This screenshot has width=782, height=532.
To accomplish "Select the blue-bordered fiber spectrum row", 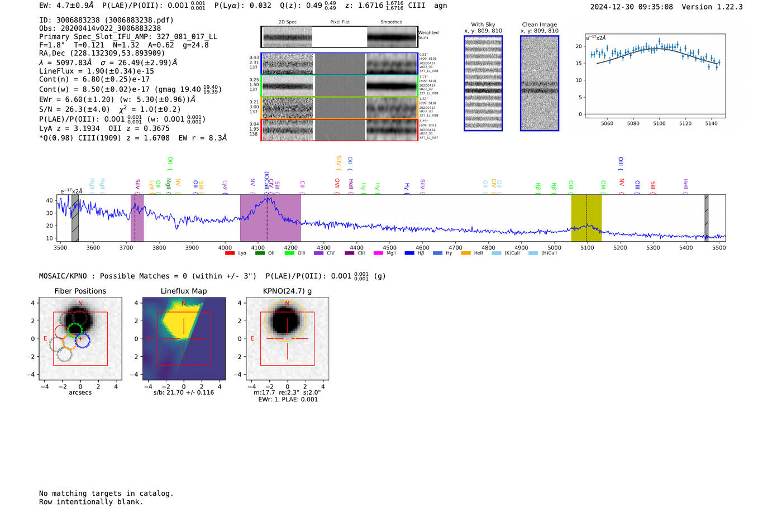I will [340, 64].
